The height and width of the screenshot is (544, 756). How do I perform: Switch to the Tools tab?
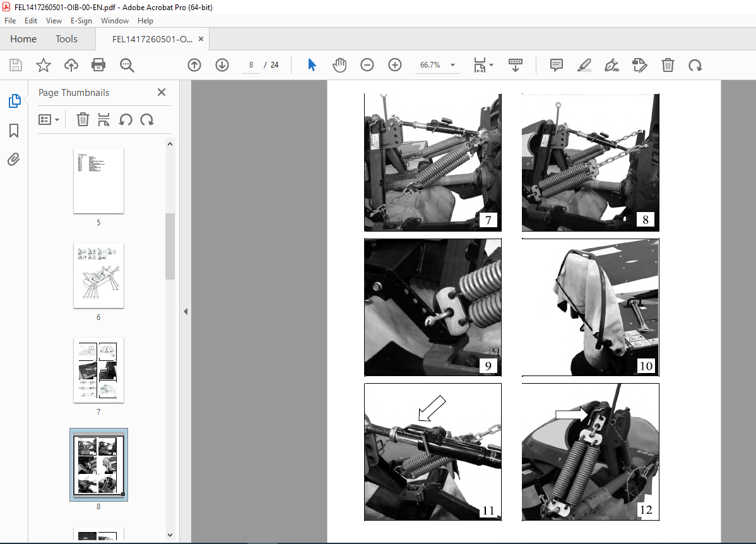66,39
